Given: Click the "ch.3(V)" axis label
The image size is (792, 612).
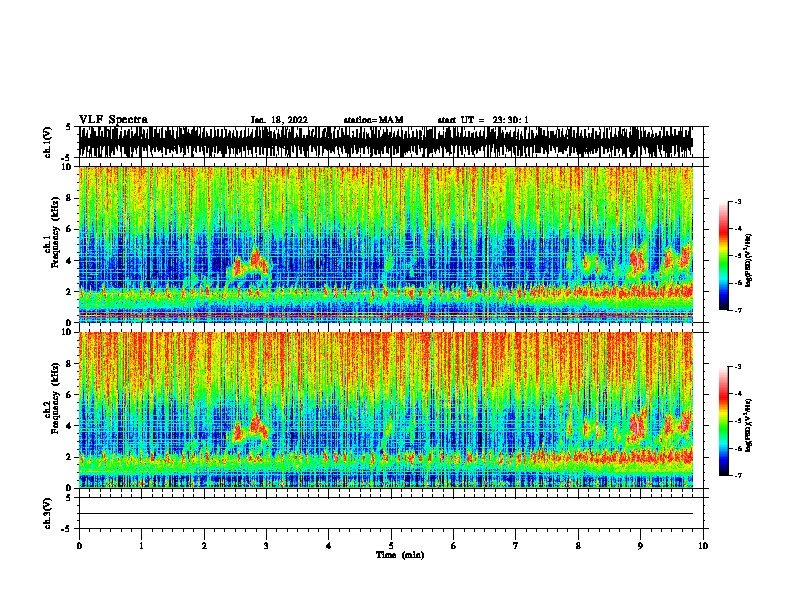Looking at the screenshot, I should point(47,513).
